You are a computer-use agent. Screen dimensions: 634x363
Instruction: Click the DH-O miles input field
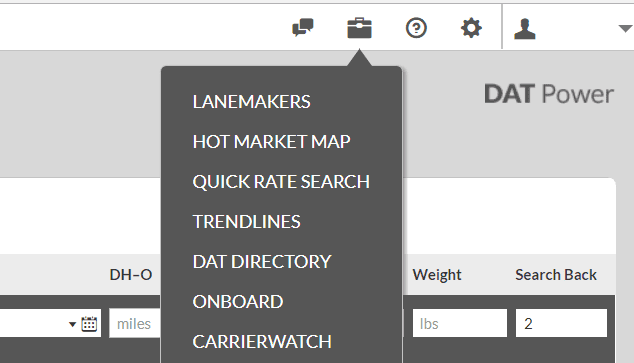pos(135,323)
